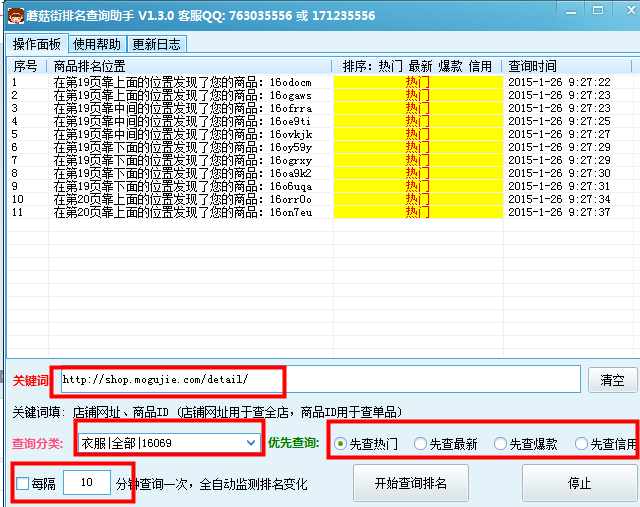Maximize the ranking query assistant window
Viewport: 640px width, 507px height.
coord(598,11)
